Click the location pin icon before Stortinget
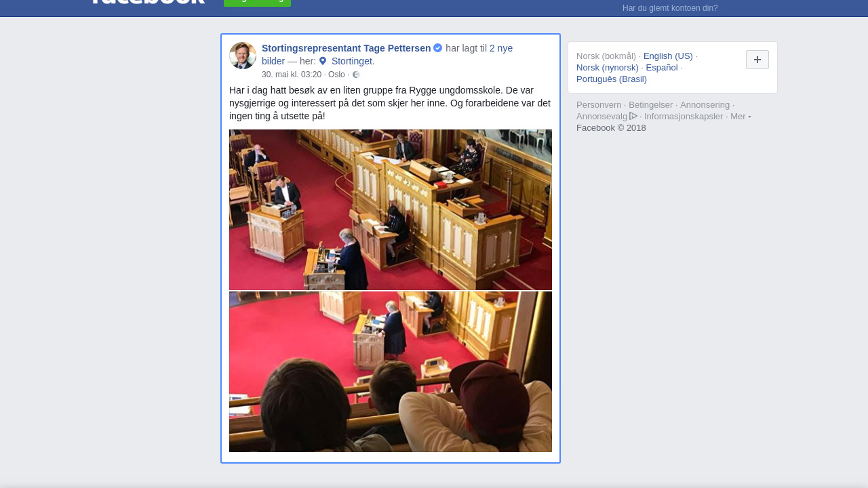This screenshot has width=868, height=488. click(323, 61)
